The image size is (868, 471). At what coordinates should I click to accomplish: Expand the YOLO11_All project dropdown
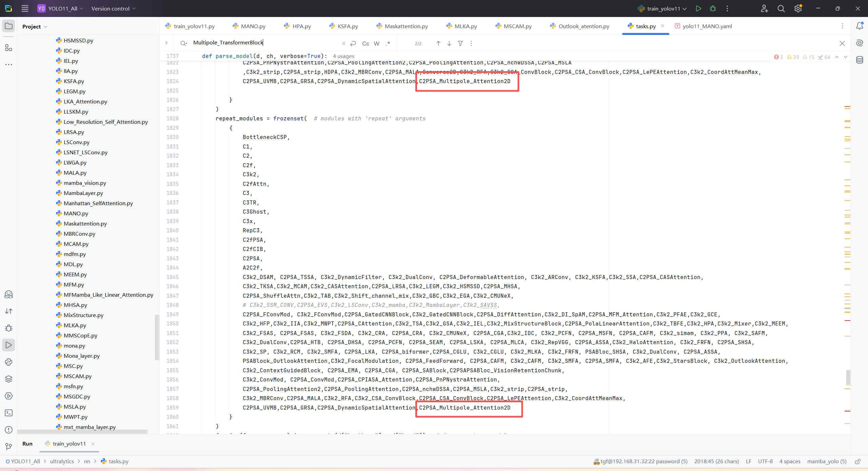63,8
